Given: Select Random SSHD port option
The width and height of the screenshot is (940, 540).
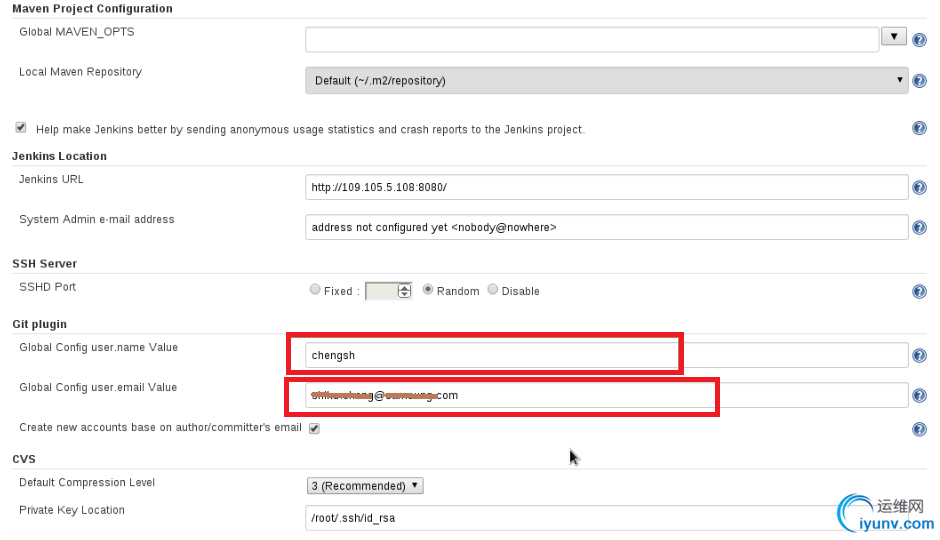Looking at the screenshot, I should (x=427, y=289).
